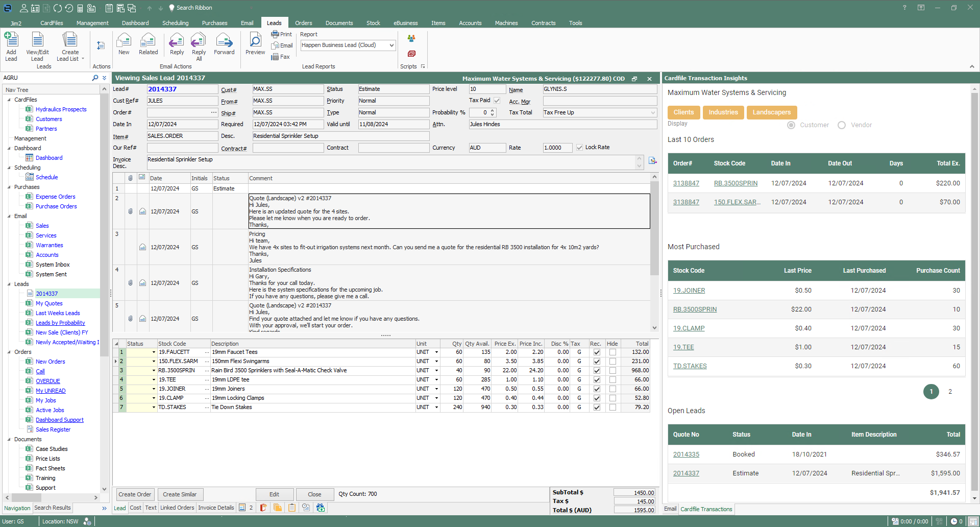Select the Vendor radio button
This screenshot has width=980, height=527.
pyautogui.click(x=843, y=125)
